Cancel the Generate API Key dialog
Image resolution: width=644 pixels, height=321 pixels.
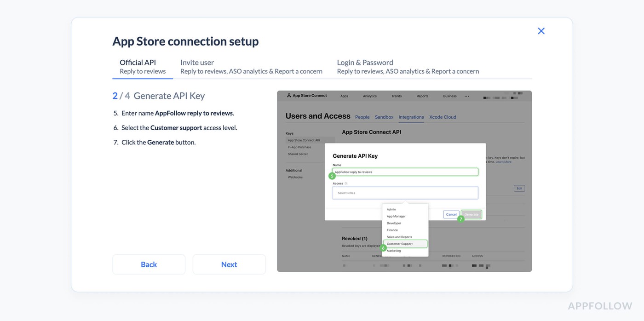(x=451, y=214)
